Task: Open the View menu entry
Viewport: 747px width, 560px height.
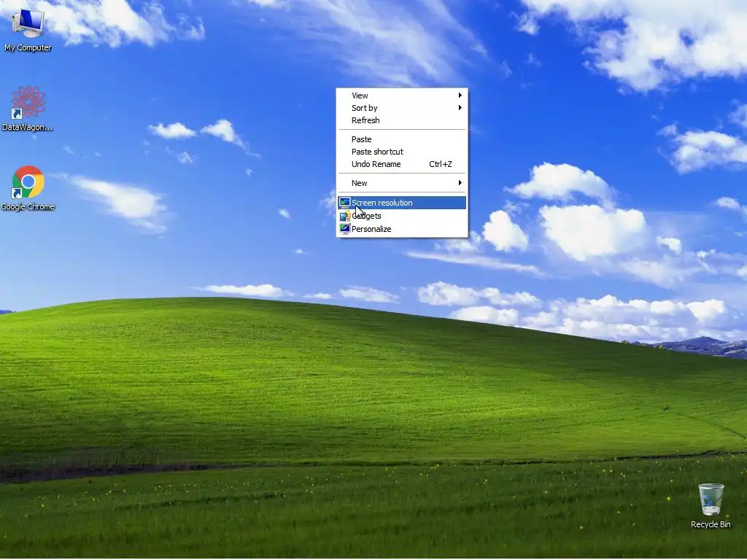Action: coord(402,96)
